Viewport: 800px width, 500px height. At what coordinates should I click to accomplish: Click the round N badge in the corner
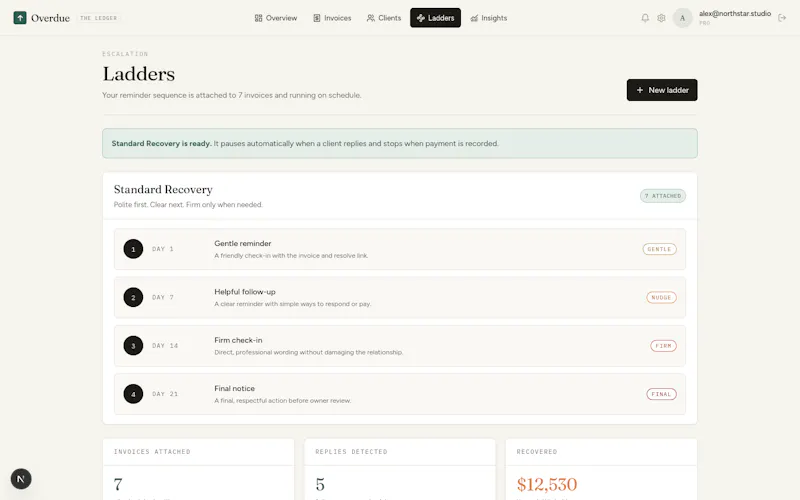(x=21, y=479)
